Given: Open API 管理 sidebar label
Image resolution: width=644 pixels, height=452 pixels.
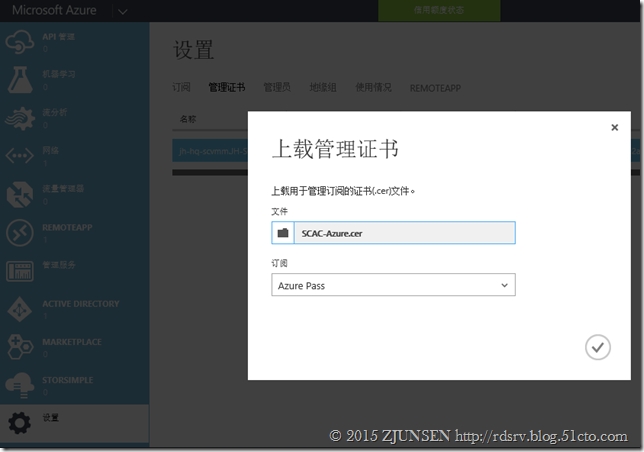Looking at the screenshot, I should (58, 37).
